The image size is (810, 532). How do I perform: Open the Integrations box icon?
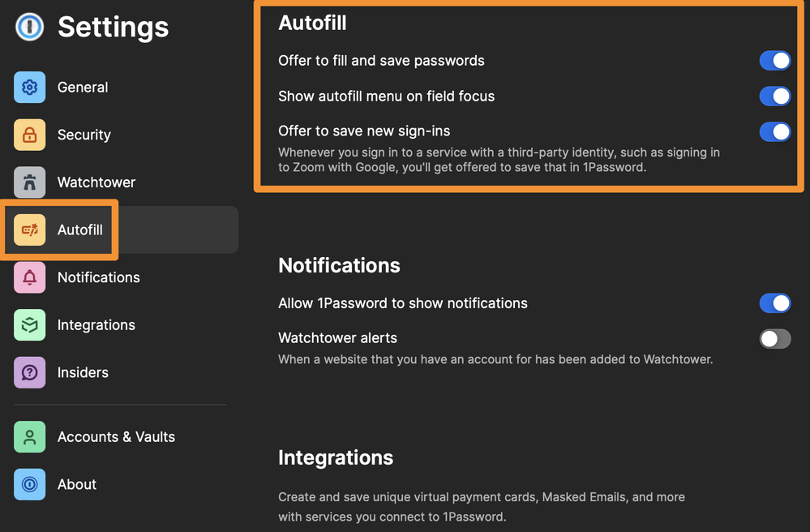[x=30, y=325]
